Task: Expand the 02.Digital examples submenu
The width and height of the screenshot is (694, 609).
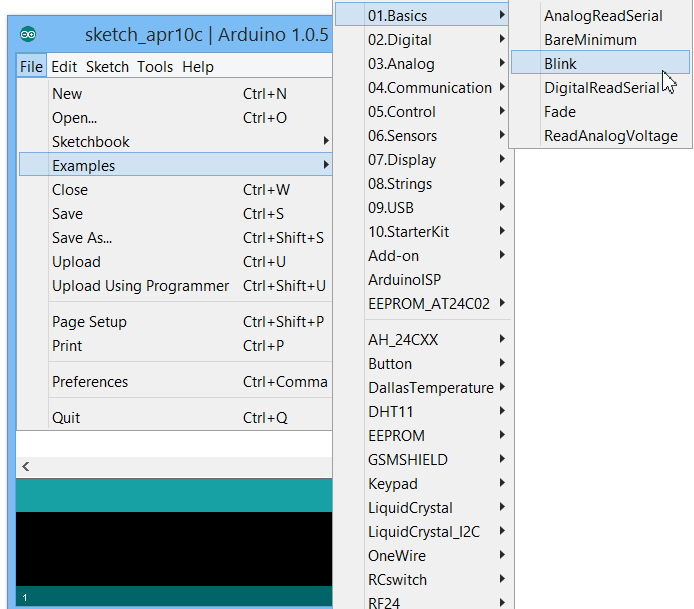Action: 402,40
